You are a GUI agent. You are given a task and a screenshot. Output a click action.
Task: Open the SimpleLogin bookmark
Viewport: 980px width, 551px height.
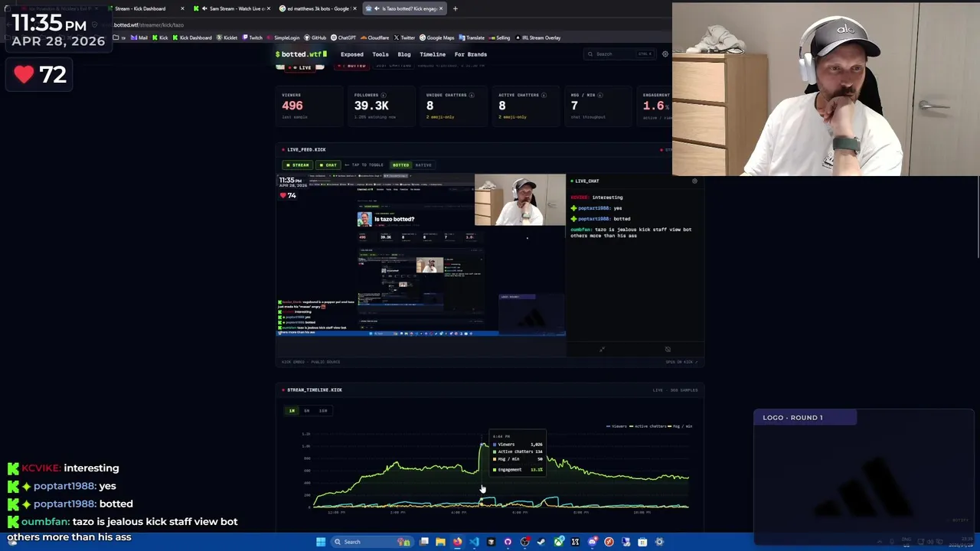click(284, 37)
